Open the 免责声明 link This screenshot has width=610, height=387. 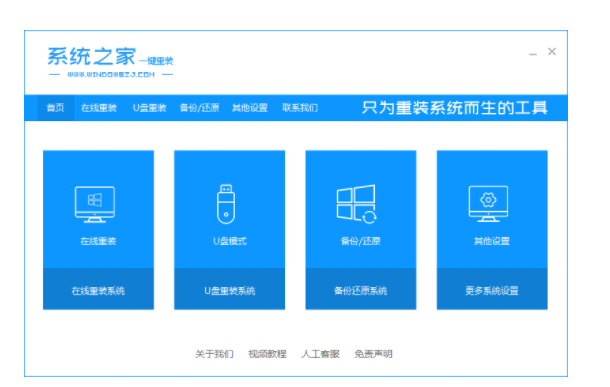(373, 354)
